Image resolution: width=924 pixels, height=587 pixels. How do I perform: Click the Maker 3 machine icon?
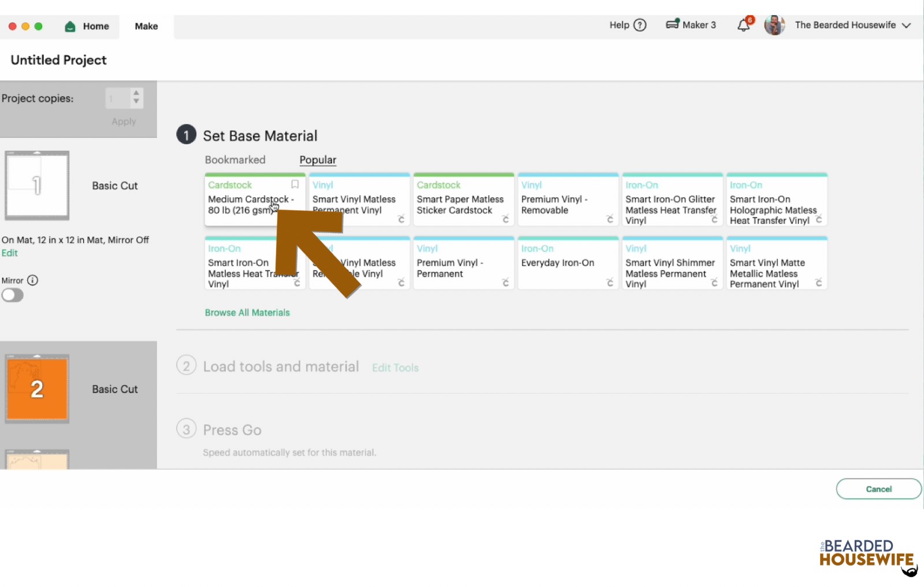coord(673,24)
